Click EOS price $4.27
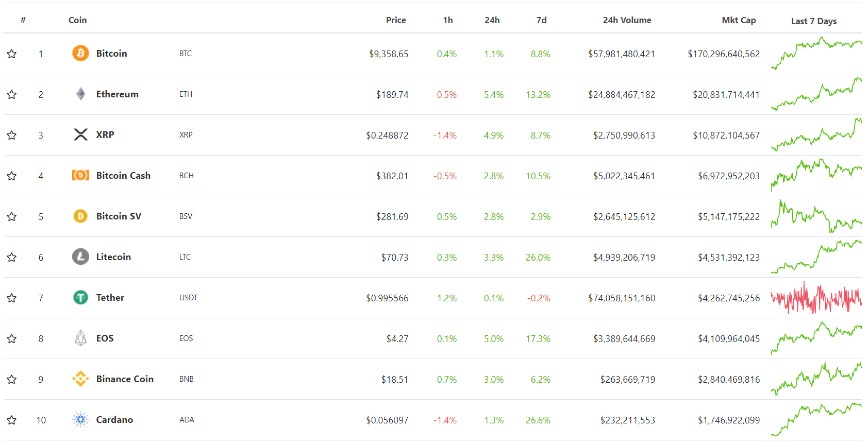This screenshot has height=443, width=868. point(397,338)
